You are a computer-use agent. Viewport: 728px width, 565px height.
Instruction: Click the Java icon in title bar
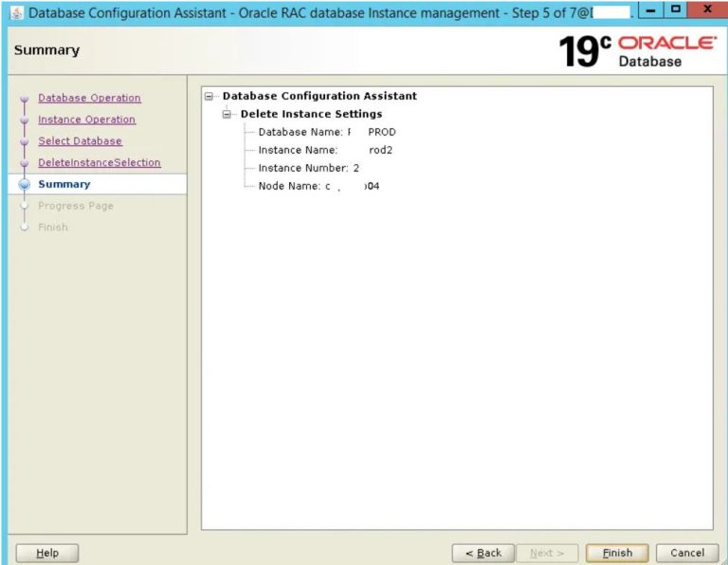pyautogui.click(x=17, y=13)
